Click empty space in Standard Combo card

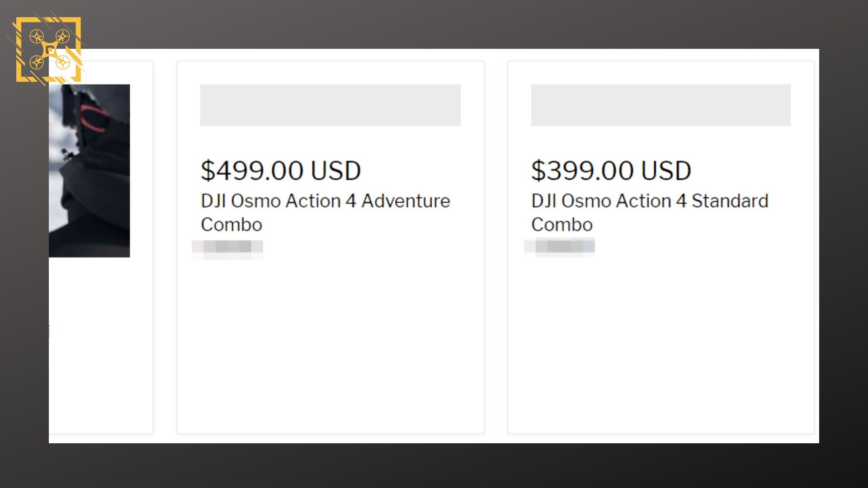click(661, 348)
